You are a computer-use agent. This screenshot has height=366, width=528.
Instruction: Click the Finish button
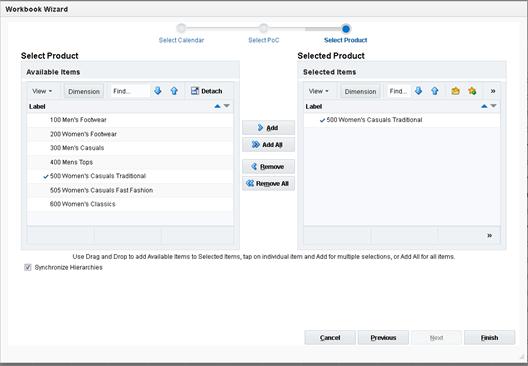click(x=489, y=337)
